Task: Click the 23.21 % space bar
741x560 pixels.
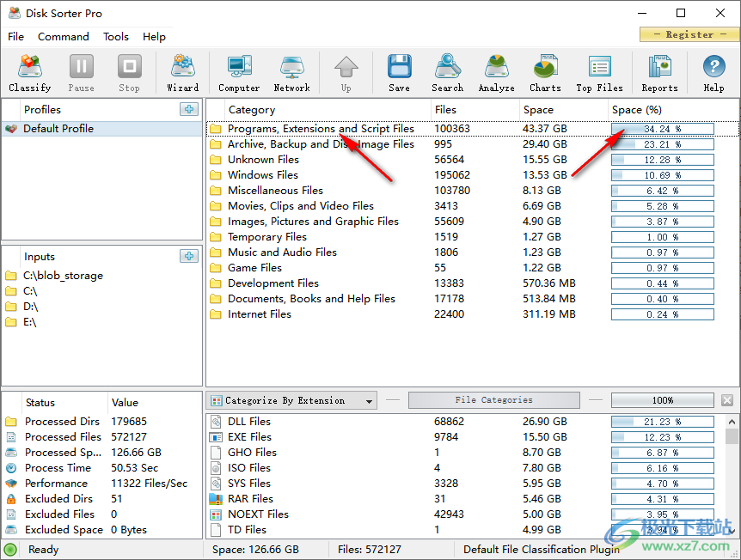Action: tap(662, 144)
